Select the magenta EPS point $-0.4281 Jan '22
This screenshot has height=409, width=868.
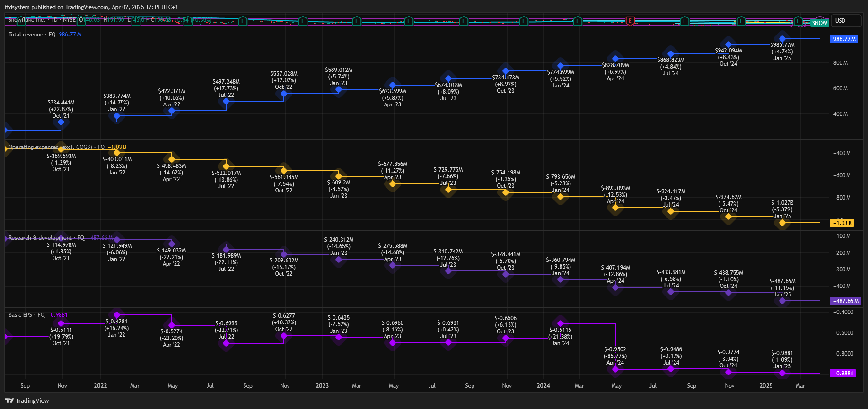(x=117, y=315)
